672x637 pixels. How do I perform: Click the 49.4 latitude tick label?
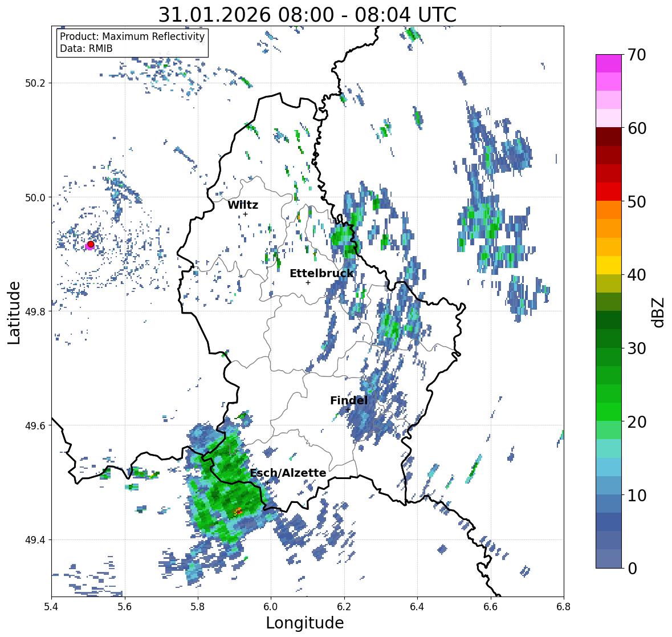(x=35, y=540)
